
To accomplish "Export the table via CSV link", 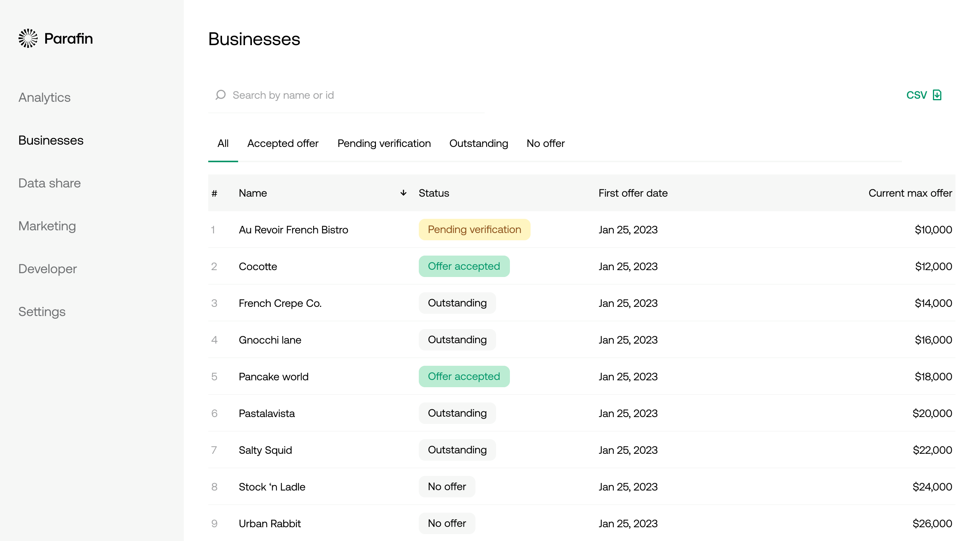I will tap(916, 95).
